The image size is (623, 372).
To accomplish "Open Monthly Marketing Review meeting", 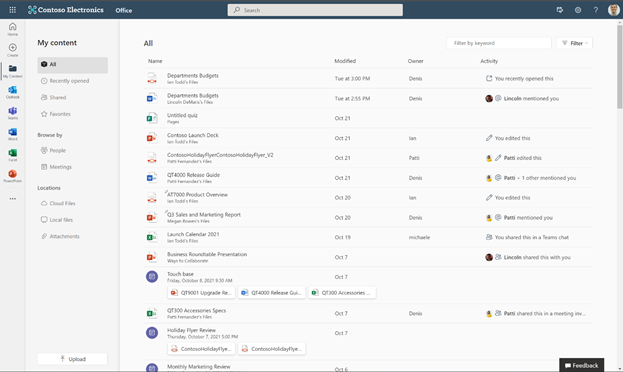I will pyautogui.click(x=199, y=367).
